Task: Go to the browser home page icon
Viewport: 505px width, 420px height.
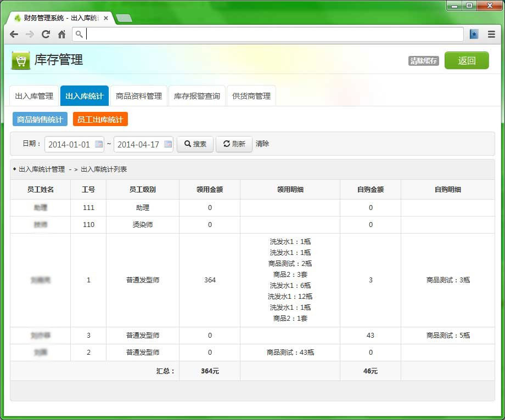Action: (x=61, y=34)
